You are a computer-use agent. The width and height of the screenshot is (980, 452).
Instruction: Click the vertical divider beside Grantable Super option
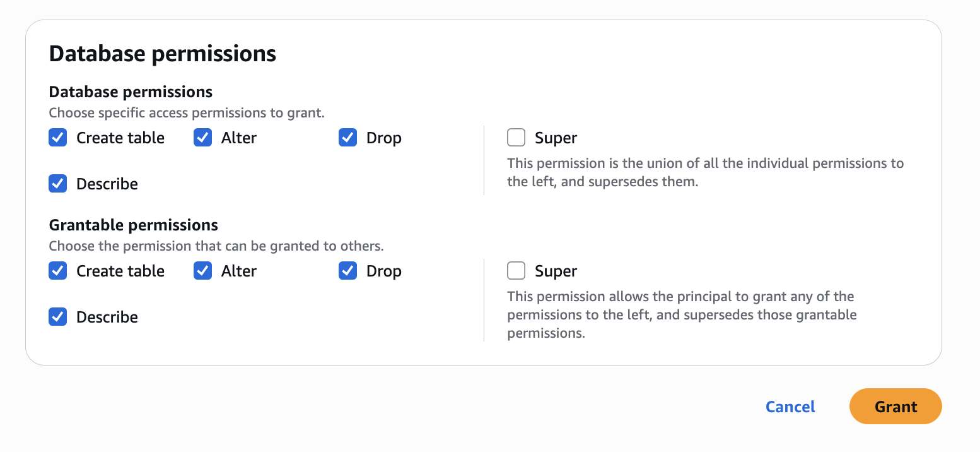click(x=484, y=300)
